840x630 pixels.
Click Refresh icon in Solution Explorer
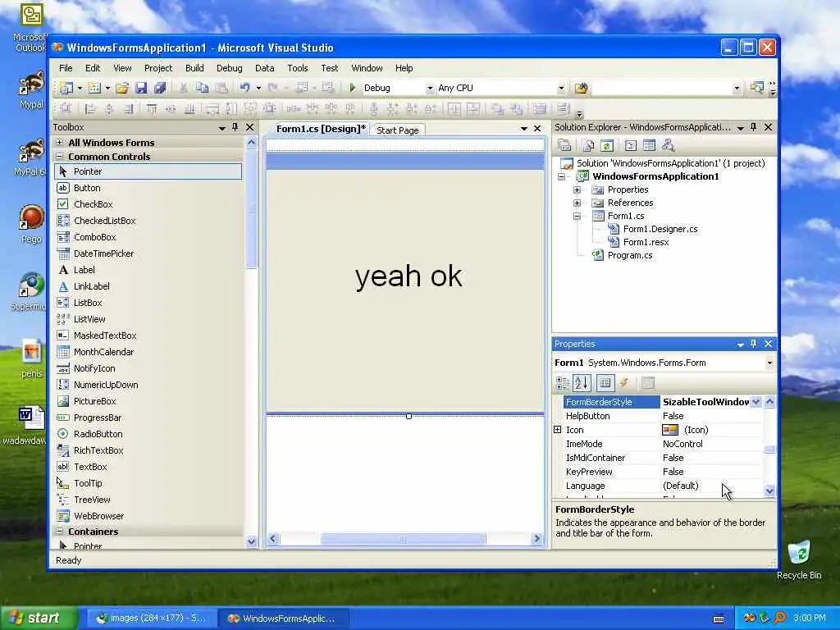606,145
